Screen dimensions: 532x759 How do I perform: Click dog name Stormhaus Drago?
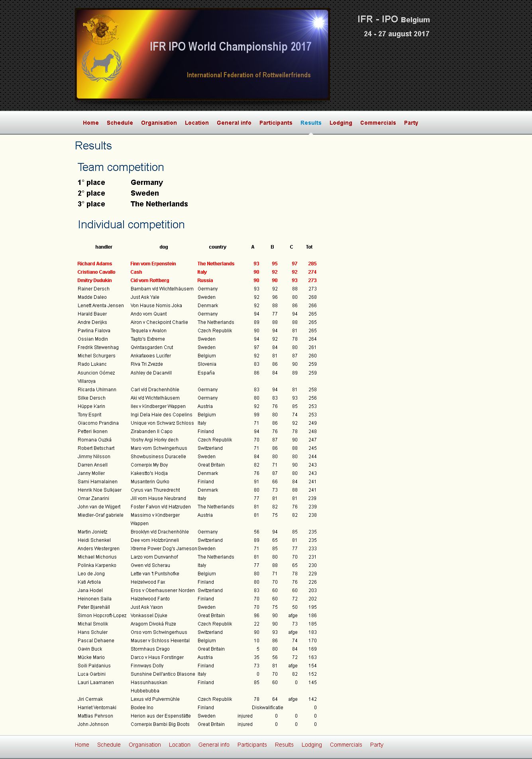pyautogui.click(x=150, y=649)
